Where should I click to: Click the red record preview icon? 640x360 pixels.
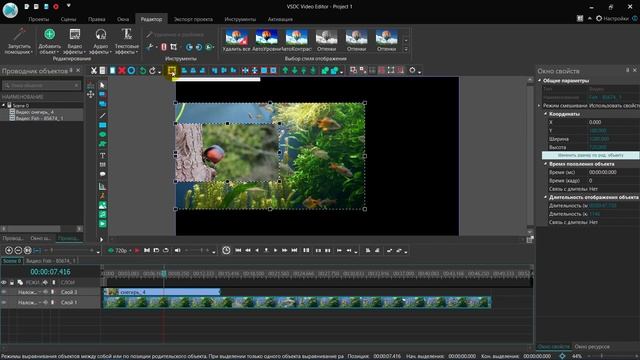tap(137, 250)
